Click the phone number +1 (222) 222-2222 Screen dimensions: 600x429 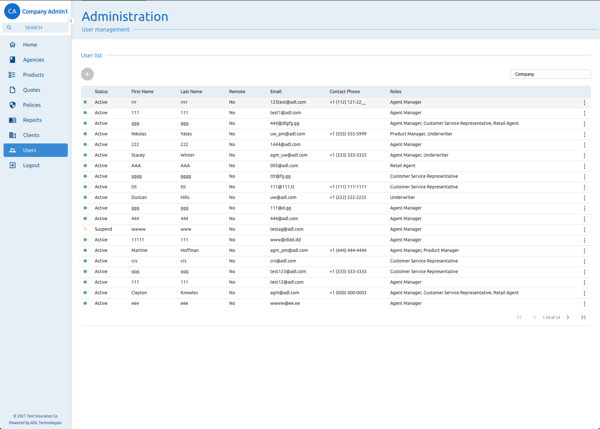[x=348, y=197]
